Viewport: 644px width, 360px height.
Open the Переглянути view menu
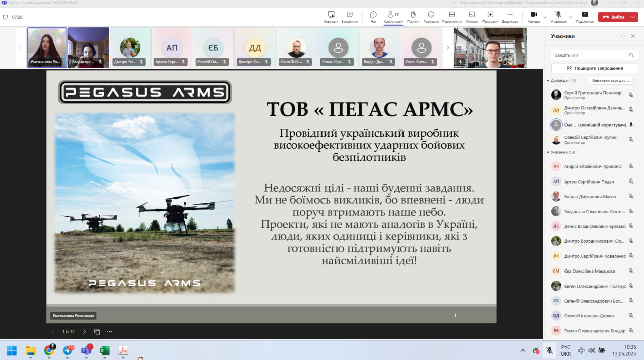[x=452, y=16]
